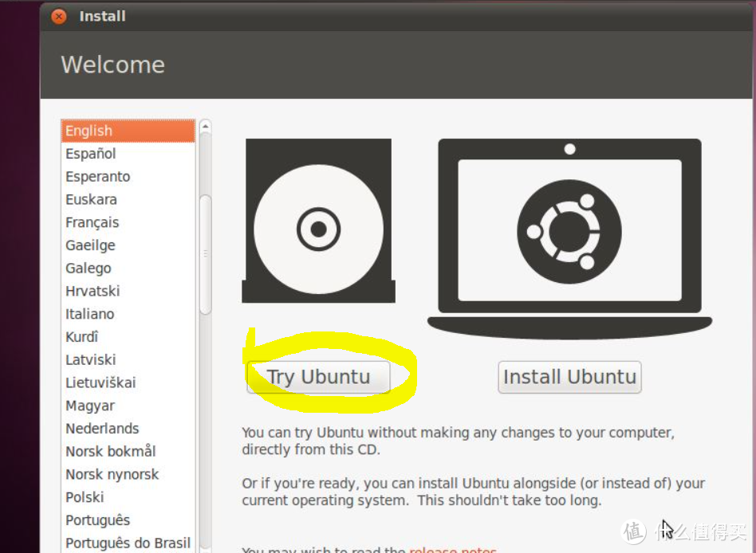Close the Install window
Image resolution: width=756 pixels, height=553 pixels.
tap(59, 17)
